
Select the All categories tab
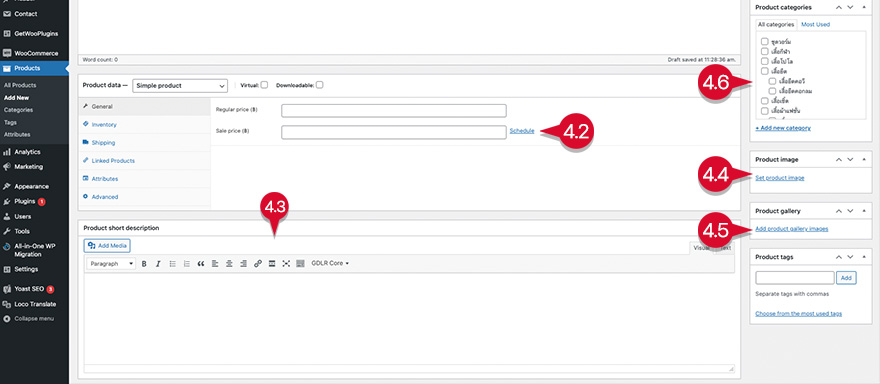coord(776,24)
